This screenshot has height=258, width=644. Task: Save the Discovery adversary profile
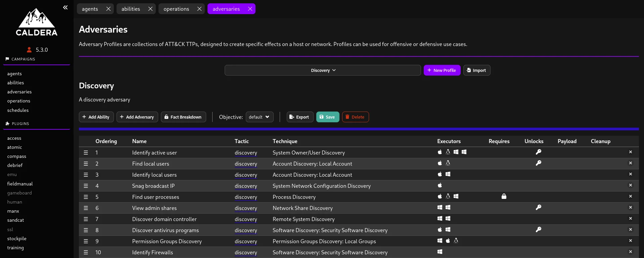click(x=327, y=117)
